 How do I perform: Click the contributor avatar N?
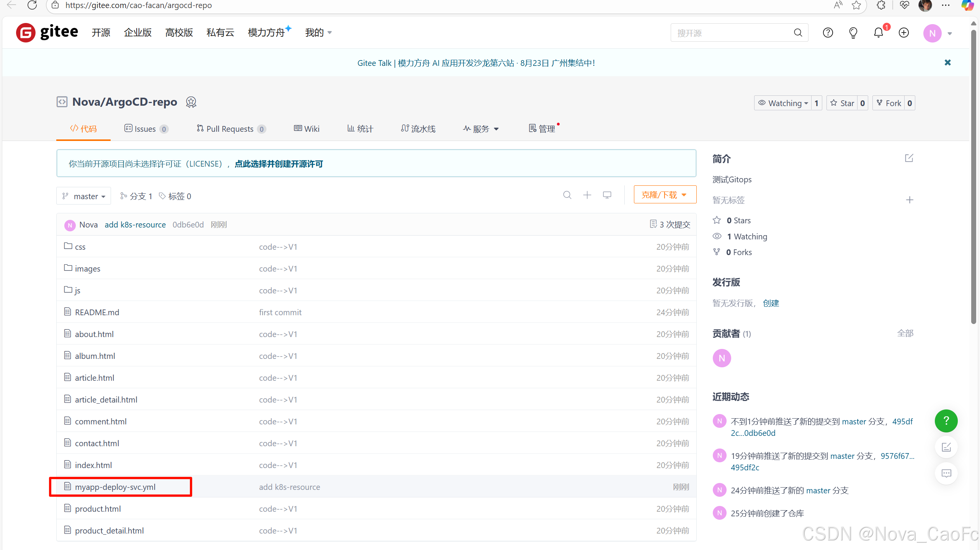pos(722,358)
